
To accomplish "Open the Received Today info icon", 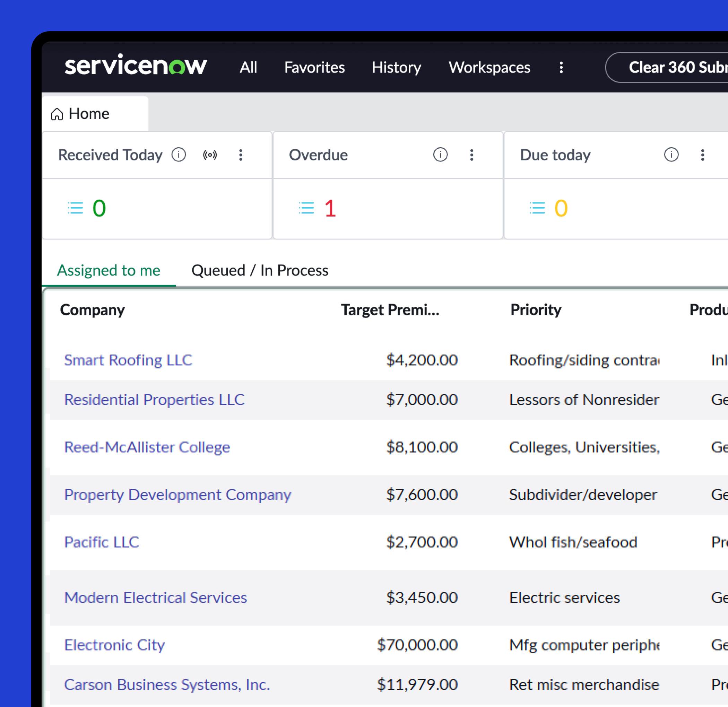I will tap(179, 155).
